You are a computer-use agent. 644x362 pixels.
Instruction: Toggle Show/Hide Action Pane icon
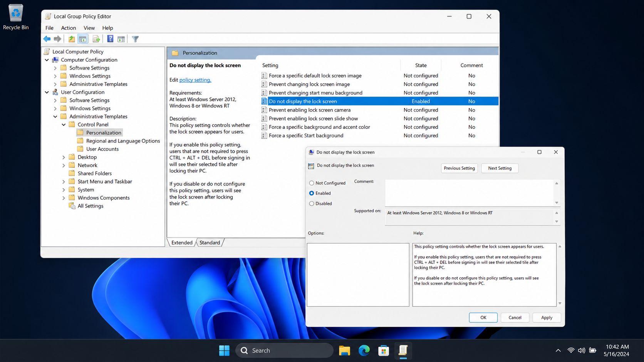click(121, 39)
